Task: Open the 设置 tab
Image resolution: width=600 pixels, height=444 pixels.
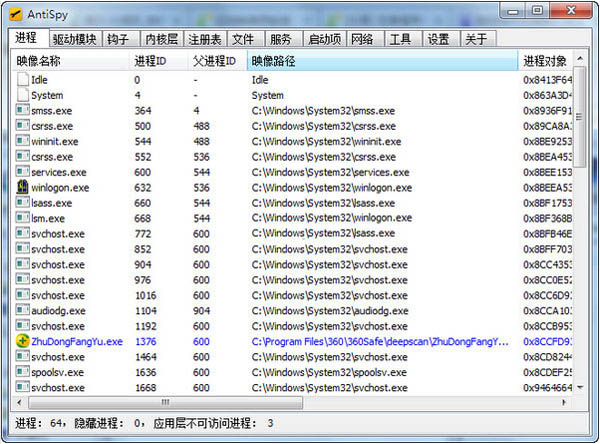Action: coord(441,39)
